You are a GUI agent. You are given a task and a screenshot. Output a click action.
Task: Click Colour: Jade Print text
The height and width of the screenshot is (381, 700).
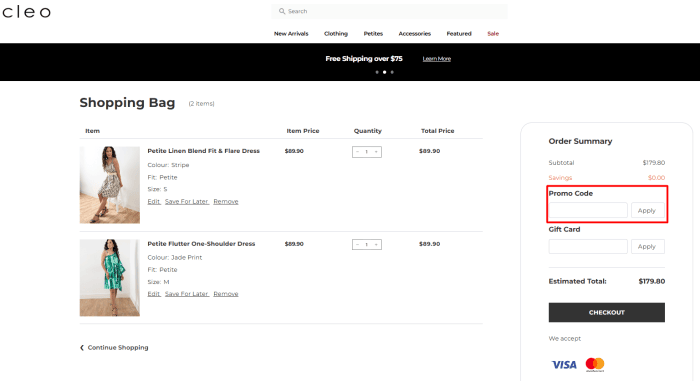pyautogui.click(x=175, y=257)
